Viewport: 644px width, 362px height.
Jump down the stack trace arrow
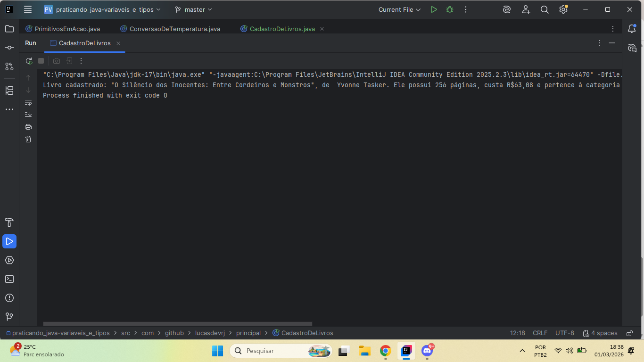[28, 90]
